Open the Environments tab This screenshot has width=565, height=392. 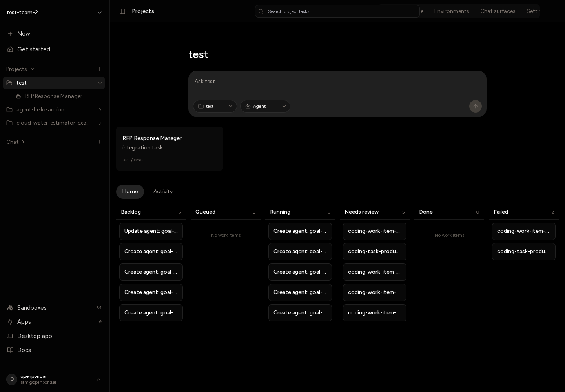pyautogui.click(x=452, y=11)
